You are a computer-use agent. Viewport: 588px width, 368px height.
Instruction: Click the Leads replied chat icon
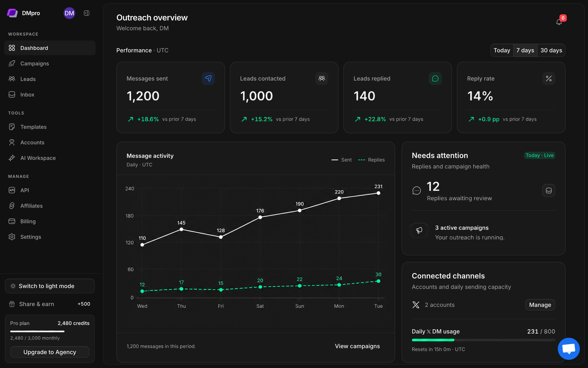pyautogui.click(x=435, y=78)
